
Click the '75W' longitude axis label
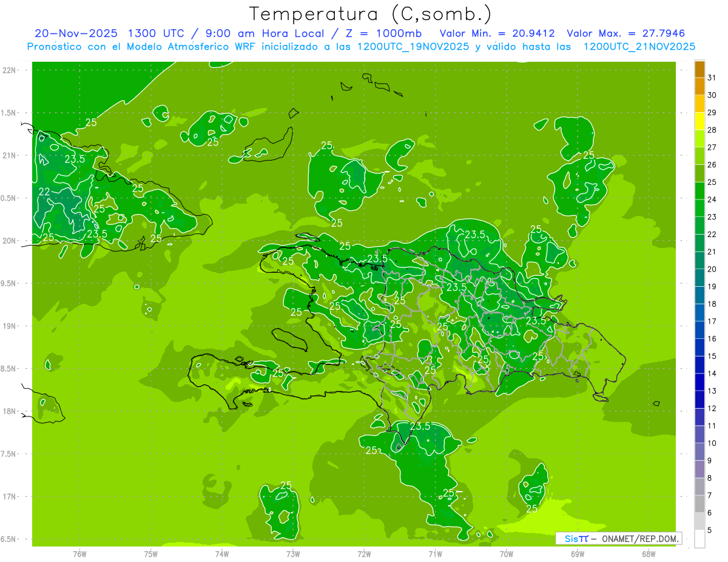[x=150, y=554]
